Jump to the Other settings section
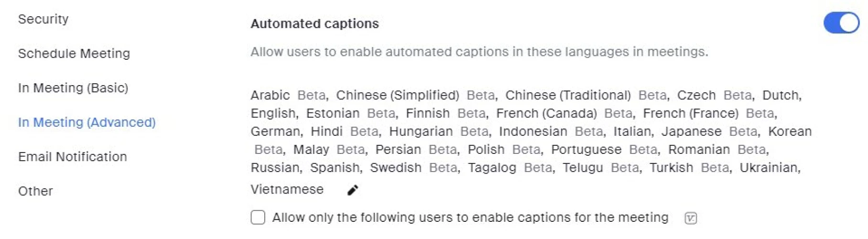 [x=35, y=191]
